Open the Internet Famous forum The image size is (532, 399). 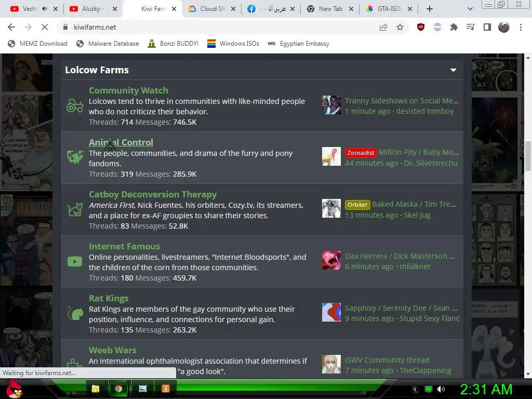[x=124, y=246]
